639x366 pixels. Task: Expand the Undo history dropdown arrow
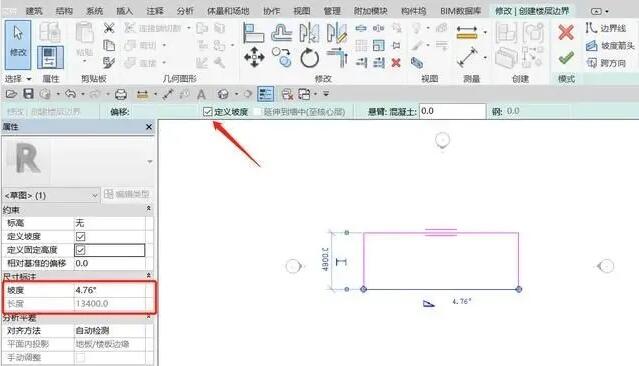(83, 94)
